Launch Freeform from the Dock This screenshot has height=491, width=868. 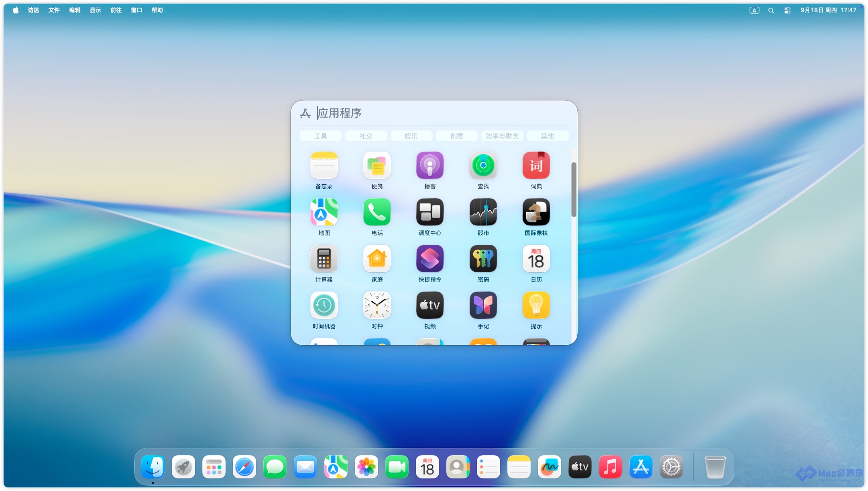tap(550, 467)
